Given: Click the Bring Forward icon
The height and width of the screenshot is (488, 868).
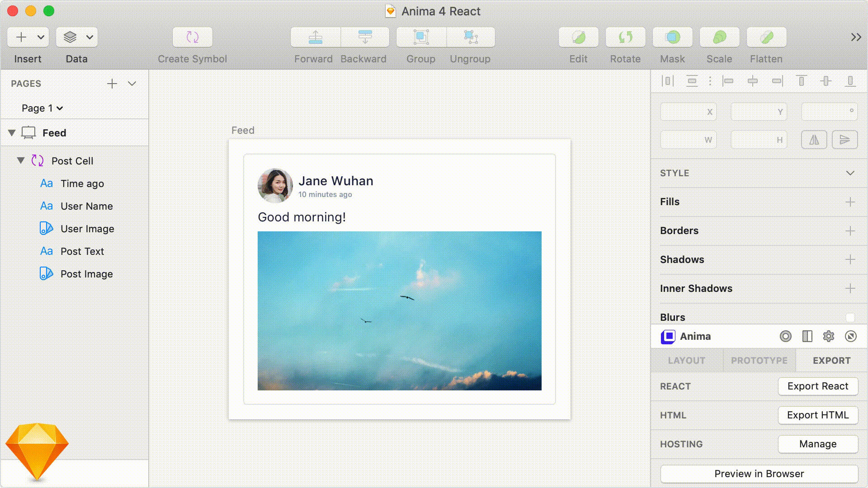Looking at the screenshot, I should click(x=315, y=37).
